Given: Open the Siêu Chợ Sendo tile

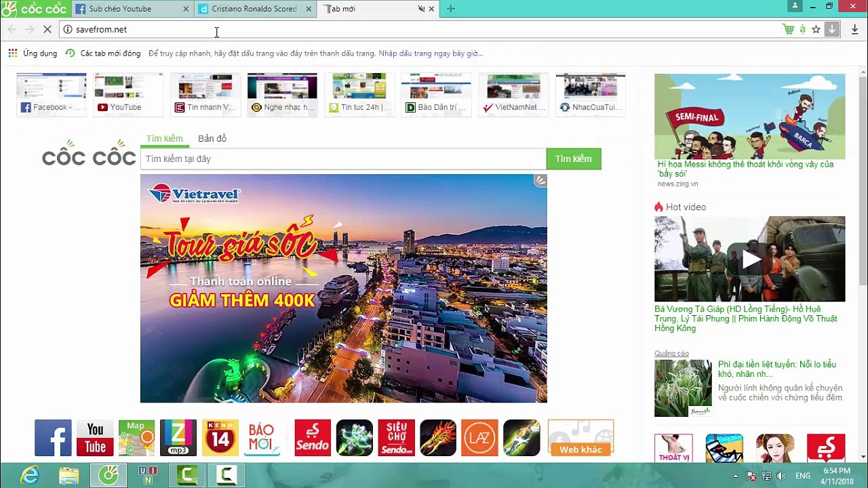Looking at the screenshot, I should [396, 438].
